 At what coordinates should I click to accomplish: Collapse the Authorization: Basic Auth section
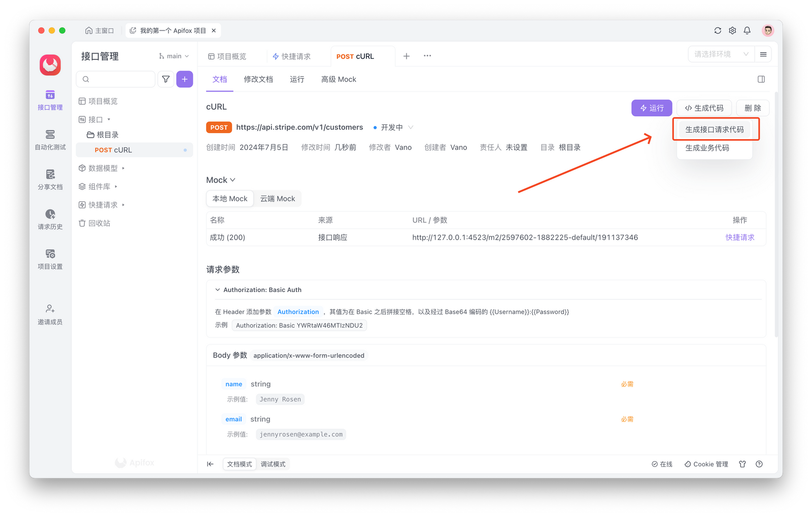(217, 289)
